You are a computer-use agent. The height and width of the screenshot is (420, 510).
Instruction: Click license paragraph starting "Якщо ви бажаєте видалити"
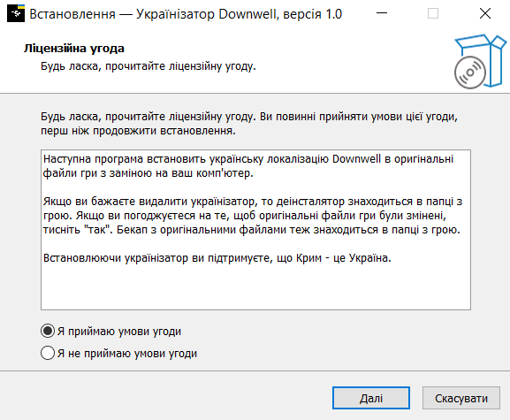(x=253, y=216)
